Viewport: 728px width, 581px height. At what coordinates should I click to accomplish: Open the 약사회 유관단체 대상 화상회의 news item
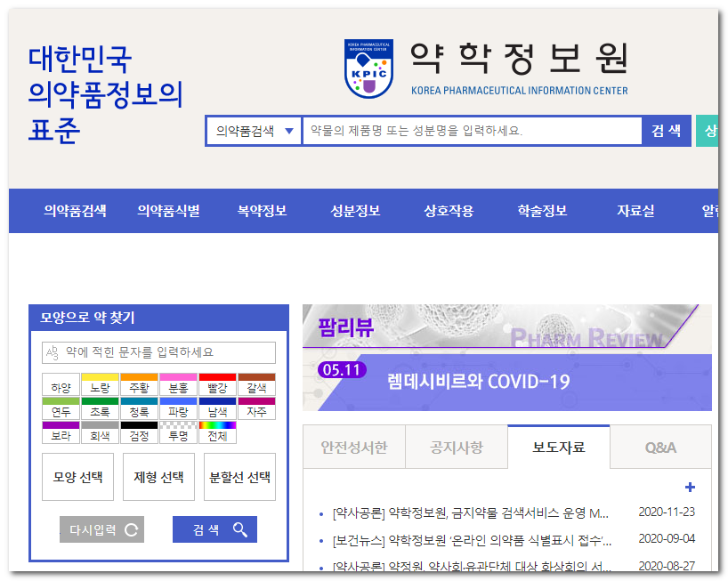click(472, 566)
